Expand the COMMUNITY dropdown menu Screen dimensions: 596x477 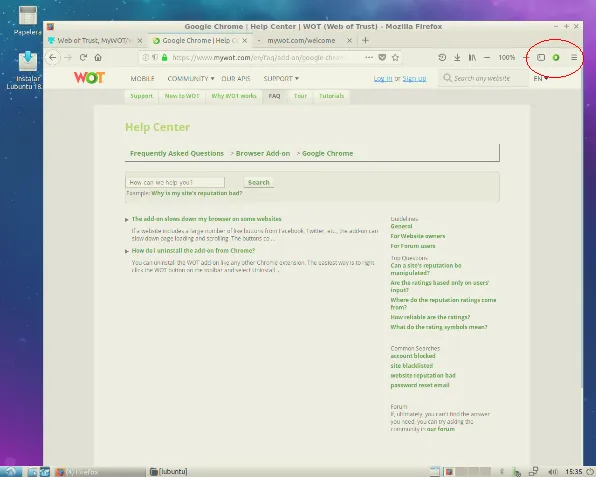click(x=191, y=79)
